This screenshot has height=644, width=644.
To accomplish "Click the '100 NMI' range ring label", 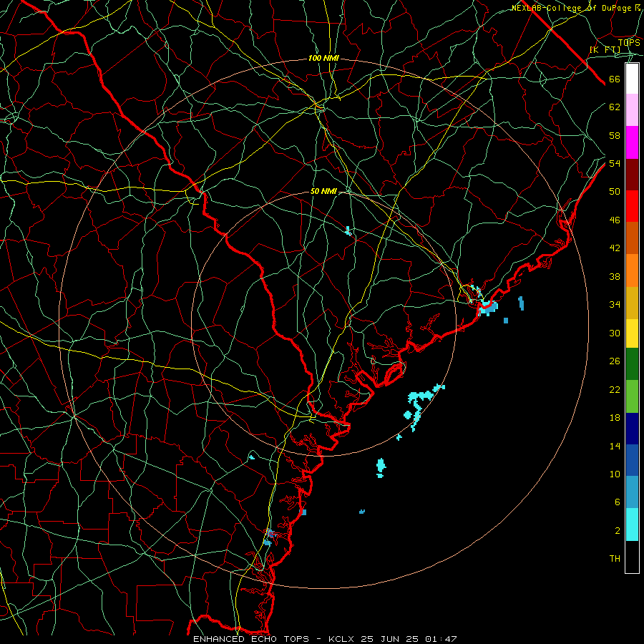I will 323,59.
